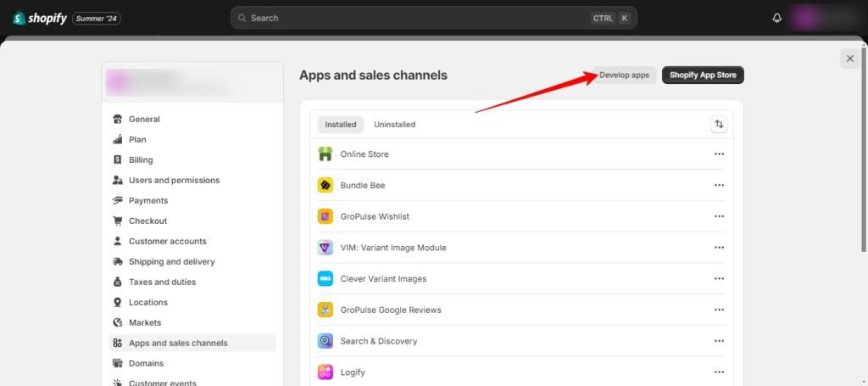Viewport: 868px width, 386px height.
Task: Open Clever Variant Images row text
Action: [x=384, y=278]
